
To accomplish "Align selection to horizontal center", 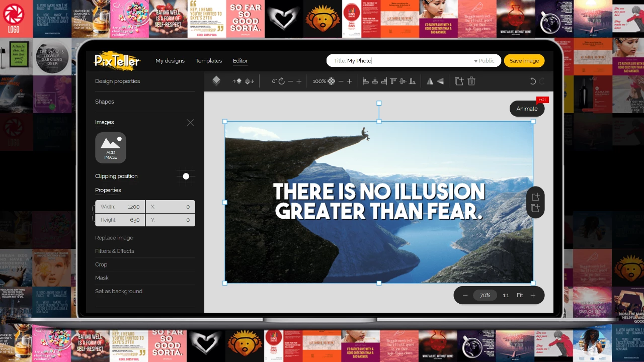I will pyautogui.click(x=375, y=81).
